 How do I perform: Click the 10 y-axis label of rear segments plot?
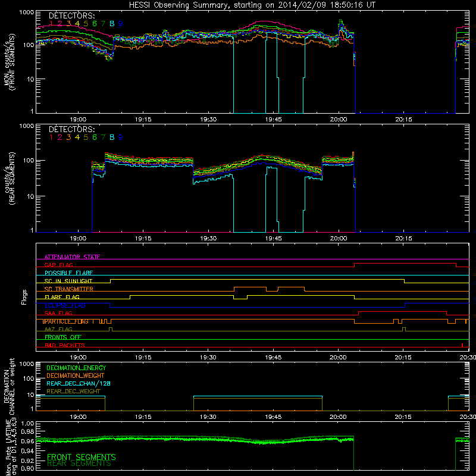coord(30,196)
